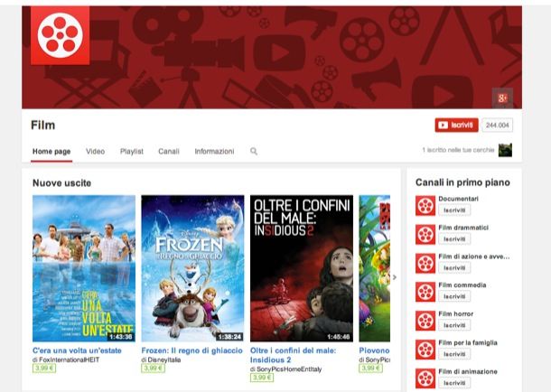Open the DisneyItalia channel link

tap(164, 359)
